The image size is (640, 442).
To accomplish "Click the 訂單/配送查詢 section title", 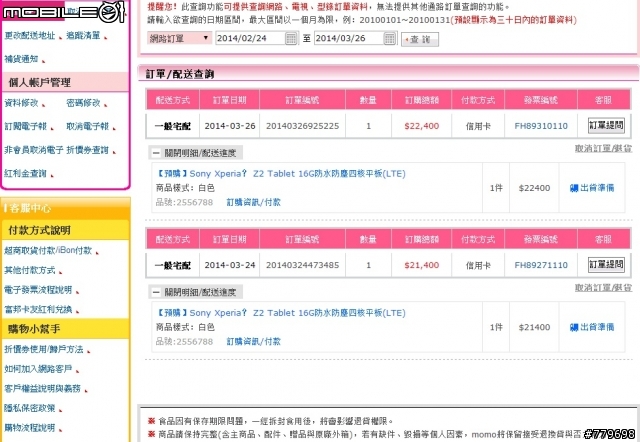I will [180, 74].
